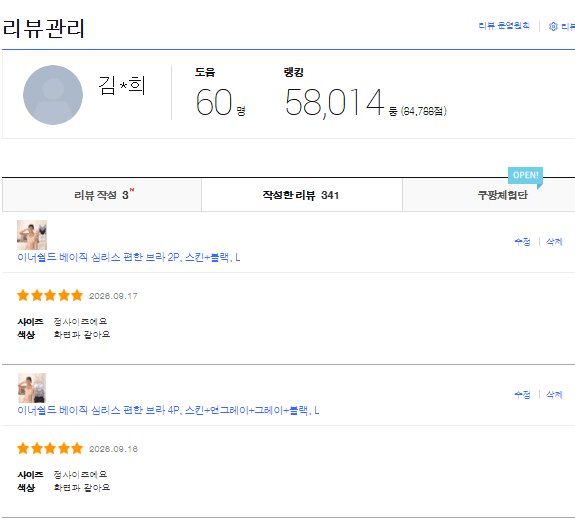Click 수정 for the 4P bra review

pos(522,394)
